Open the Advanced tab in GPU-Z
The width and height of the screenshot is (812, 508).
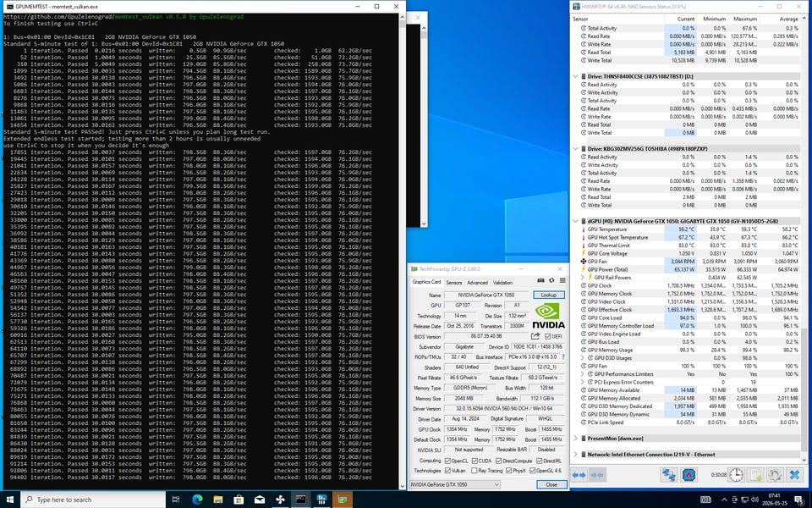(x=477, y=283)
